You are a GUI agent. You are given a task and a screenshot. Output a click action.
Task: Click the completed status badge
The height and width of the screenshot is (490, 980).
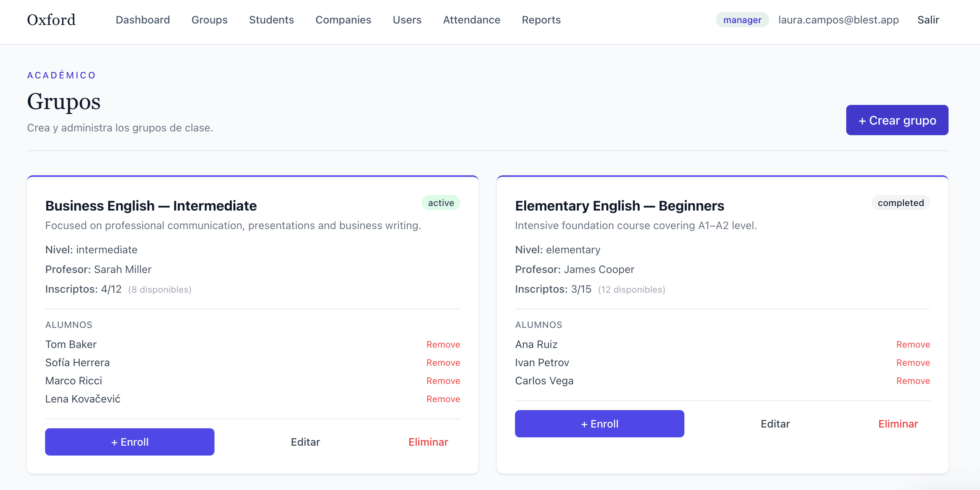(900, 203)
